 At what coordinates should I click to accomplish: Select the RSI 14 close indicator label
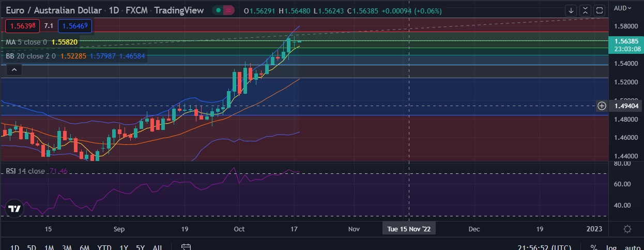point(25,171)
